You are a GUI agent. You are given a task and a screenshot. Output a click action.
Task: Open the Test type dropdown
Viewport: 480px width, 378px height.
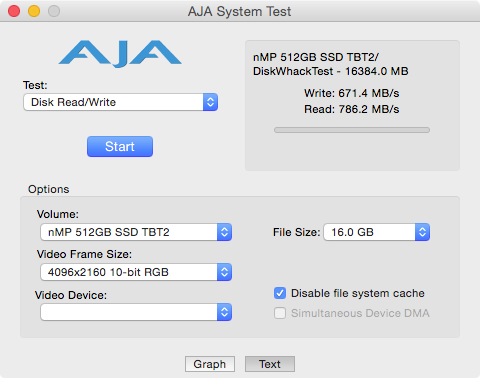pyautogui.click(x=121, y=102)
